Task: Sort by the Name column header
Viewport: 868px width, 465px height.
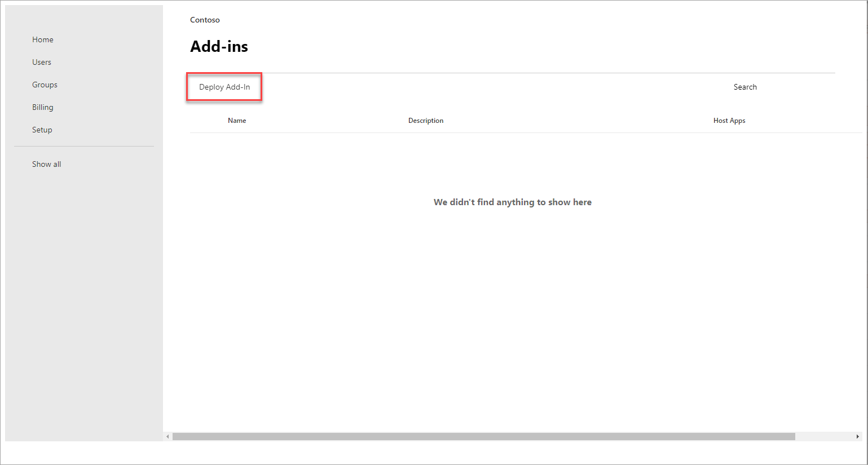Action: pyautogui.click(x=237, y=121)
